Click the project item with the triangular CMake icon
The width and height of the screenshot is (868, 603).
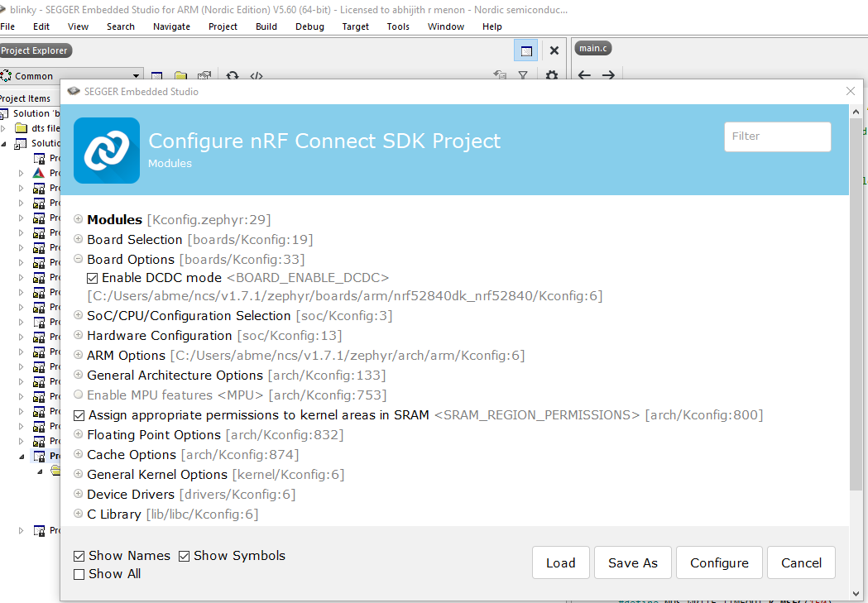tap(39, 173)
